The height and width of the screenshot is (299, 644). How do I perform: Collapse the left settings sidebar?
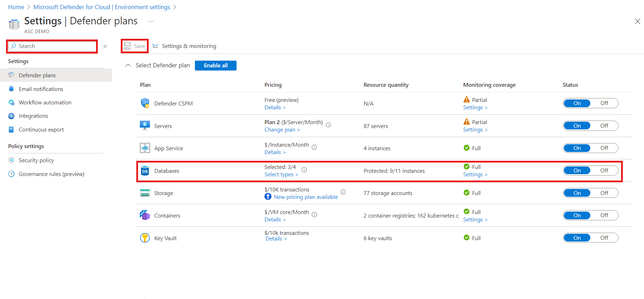(x=105, y=46)
